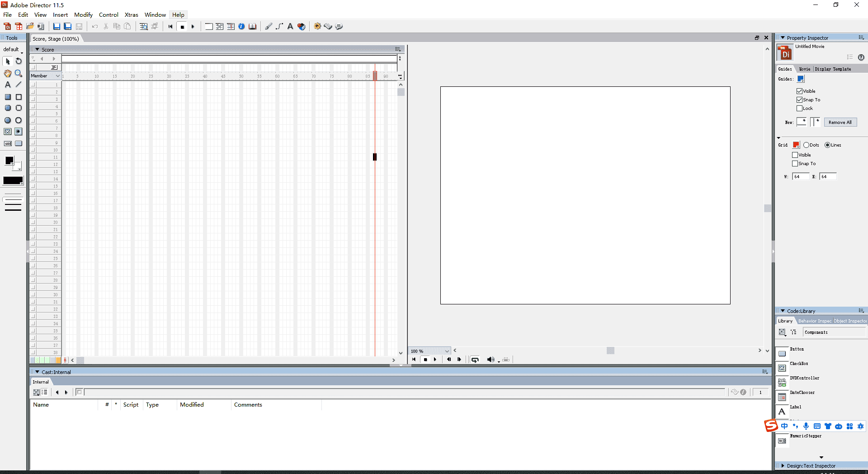Enable the Grid Snap To checkbox
Viewport: 868px width, 474px height.
pyautogui.click(x=795, y=163)
